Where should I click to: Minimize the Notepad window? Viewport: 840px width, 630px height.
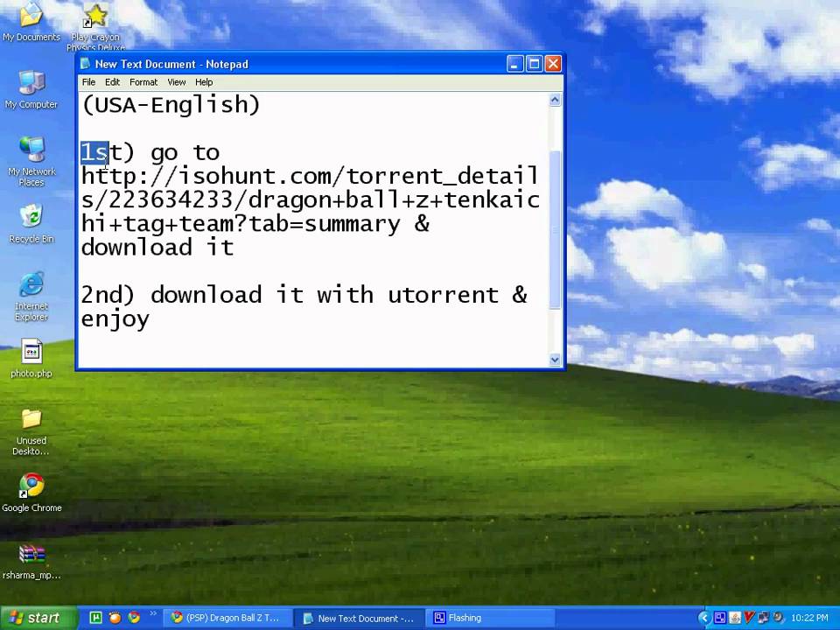(514, 64)
